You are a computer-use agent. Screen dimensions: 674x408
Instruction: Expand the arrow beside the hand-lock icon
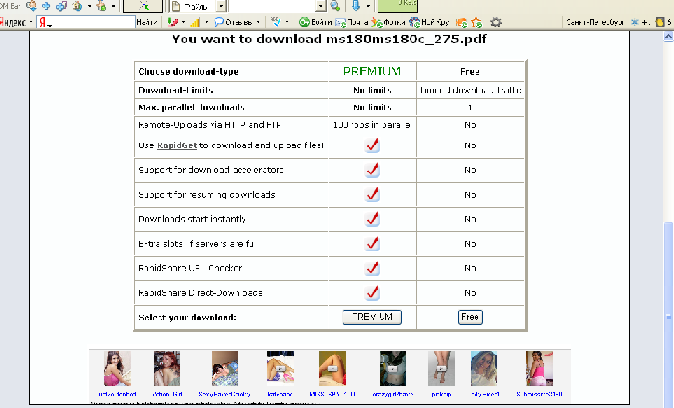pos(113,6)
